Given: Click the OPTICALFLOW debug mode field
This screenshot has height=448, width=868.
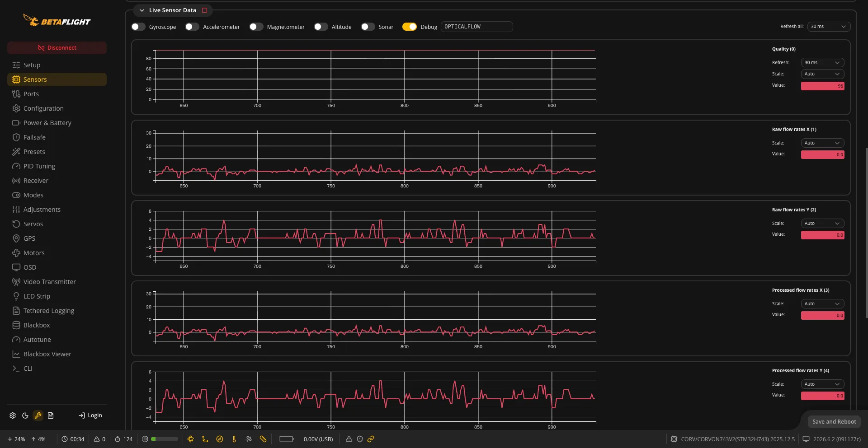Looking at the screenshot, I should click(x=476, y=27).
